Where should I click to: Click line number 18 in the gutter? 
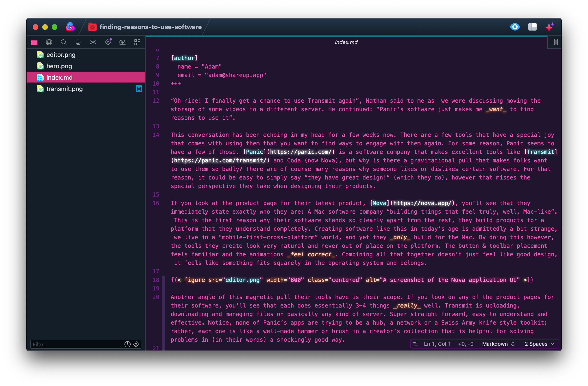[156, 280]
